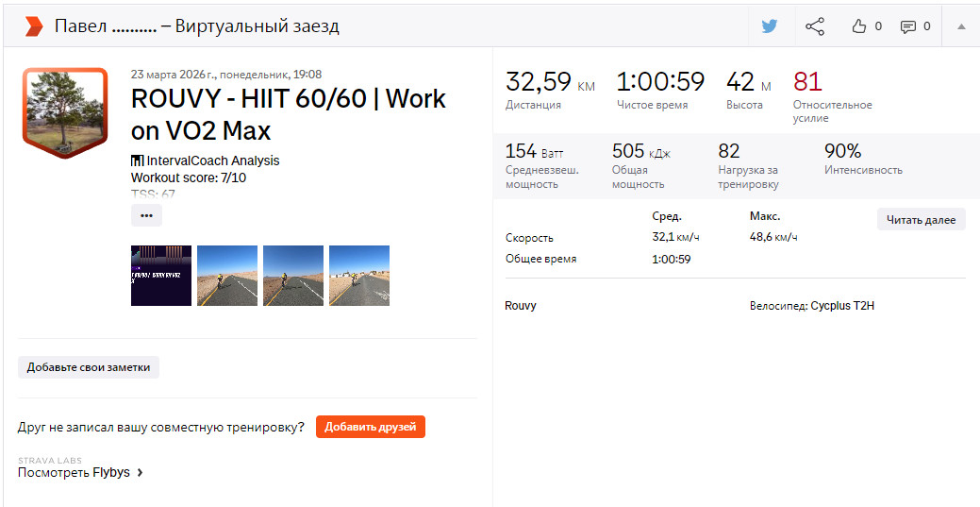Open comments via speech bubble icon
The height and width of the screenshot is (507, 980).
(x=907, y=26)
